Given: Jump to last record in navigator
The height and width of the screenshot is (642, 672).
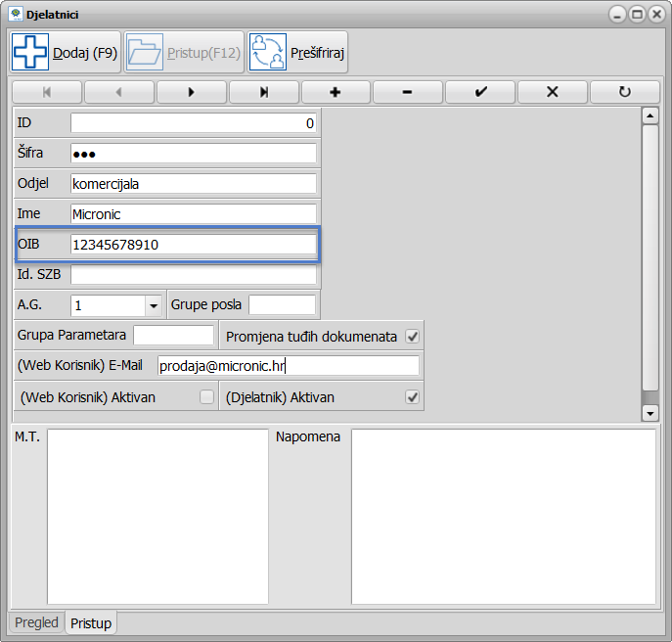Looking at the screenshot, I should [263, 92].
